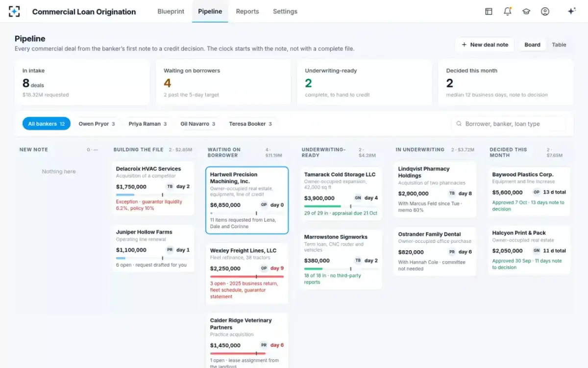Select the All bankers filter chip
This screenshot has height=368, width=588.
(47, 124)
